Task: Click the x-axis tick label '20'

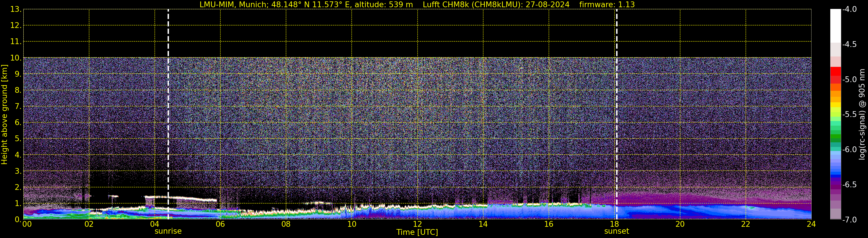Action: pyautogui.click(x=680, y=224)
